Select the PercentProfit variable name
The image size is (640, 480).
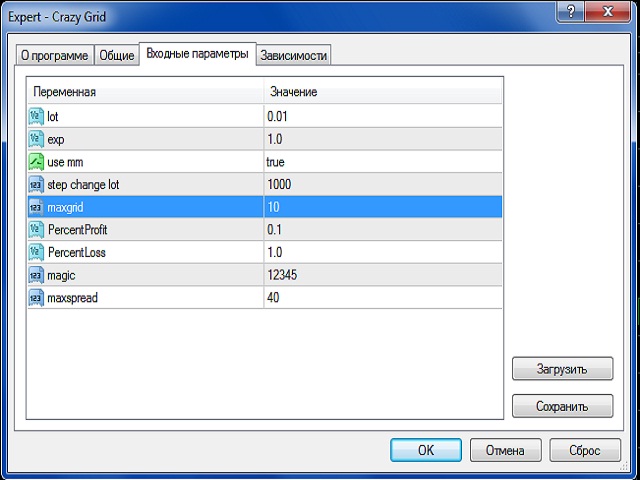click(78, 230)
